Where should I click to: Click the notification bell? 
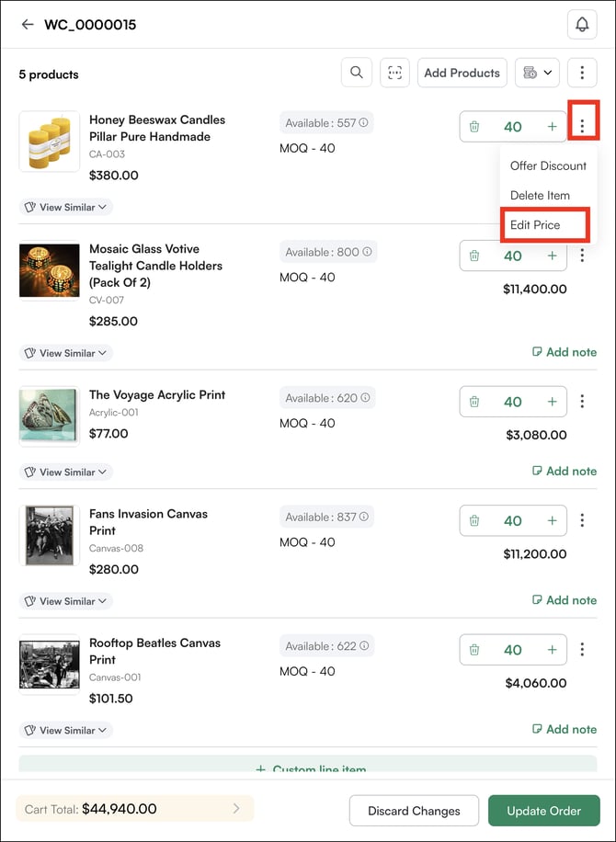pos(582,24)
